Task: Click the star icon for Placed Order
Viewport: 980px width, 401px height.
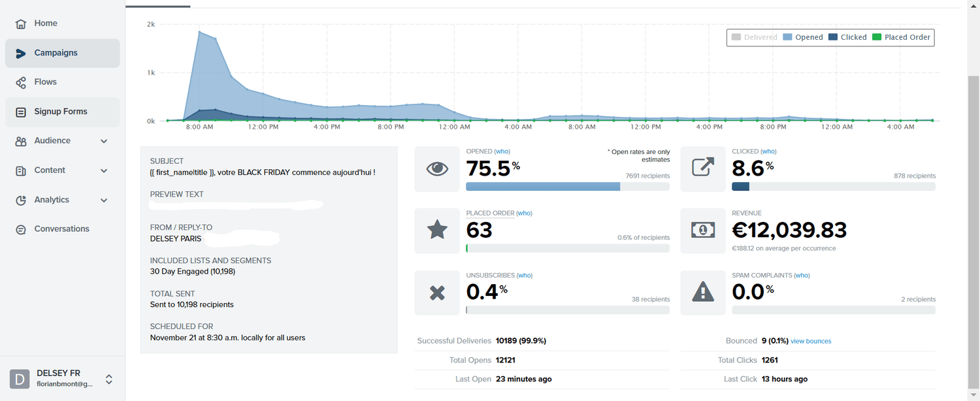Action: (437, 230)
